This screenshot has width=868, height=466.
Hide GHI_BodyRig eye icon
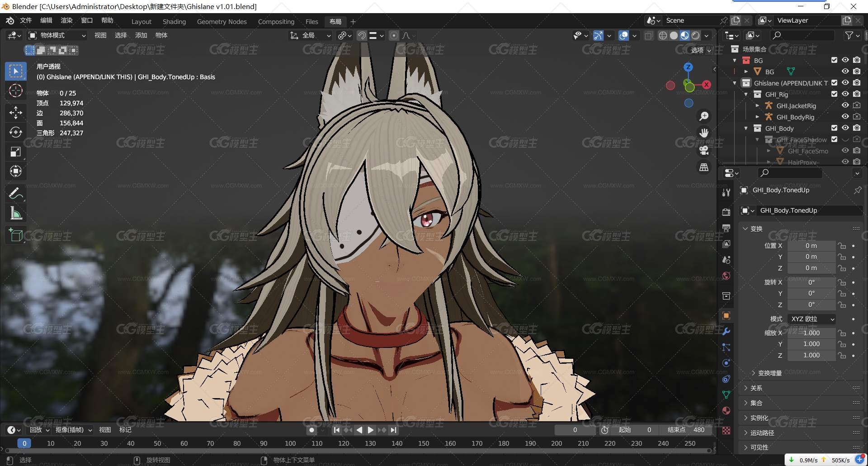coord(845,117)
